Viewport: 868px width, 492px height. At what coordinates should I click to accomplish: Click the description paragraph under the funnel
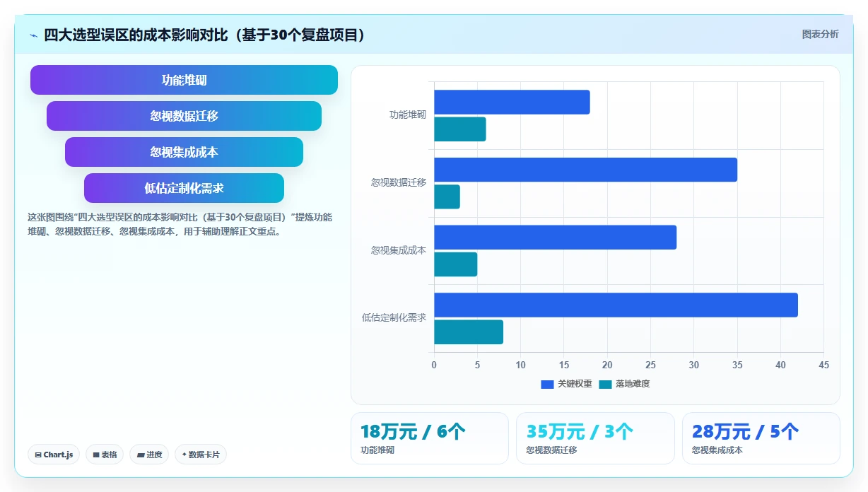180,224
